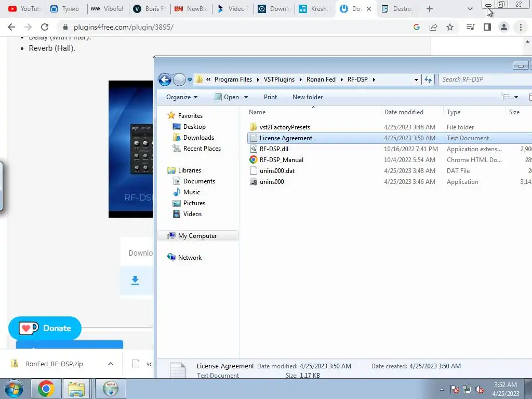Close the active Chrome tab
The height and width of the screenshot is (399, 532).
[x=369, y=9]
